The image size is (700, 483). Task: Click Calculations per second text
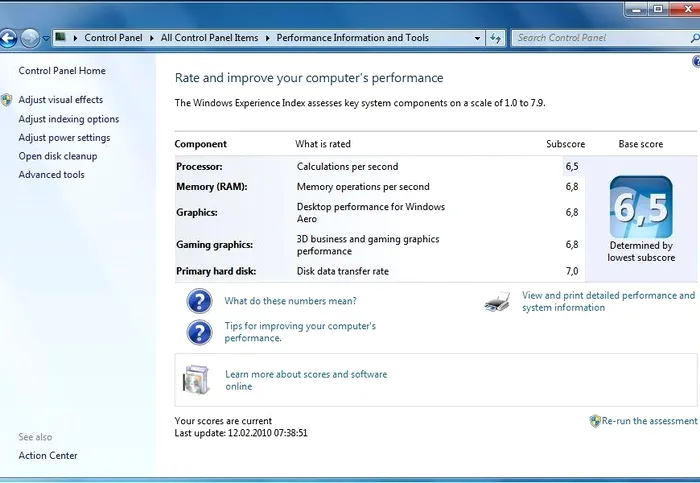coord(347,167)
